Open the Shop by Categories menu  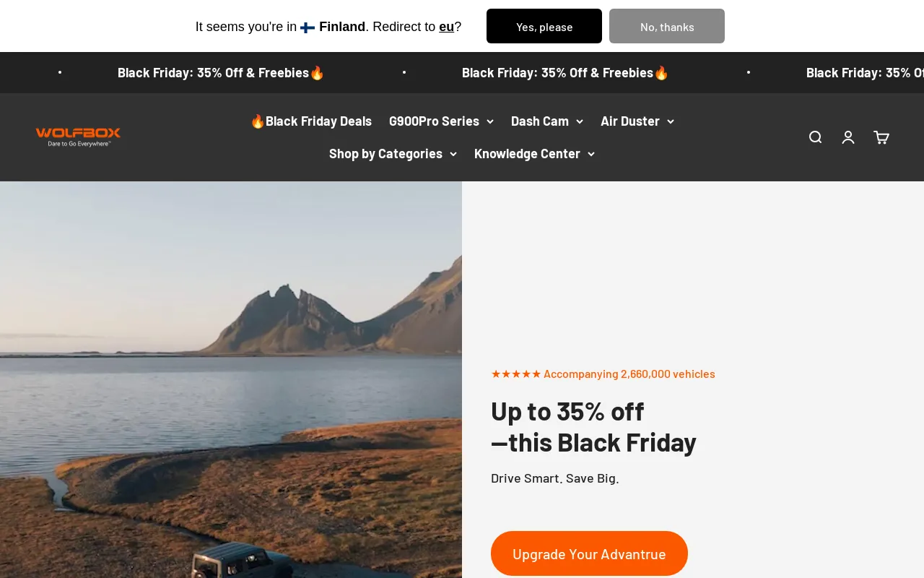point(393,154)
